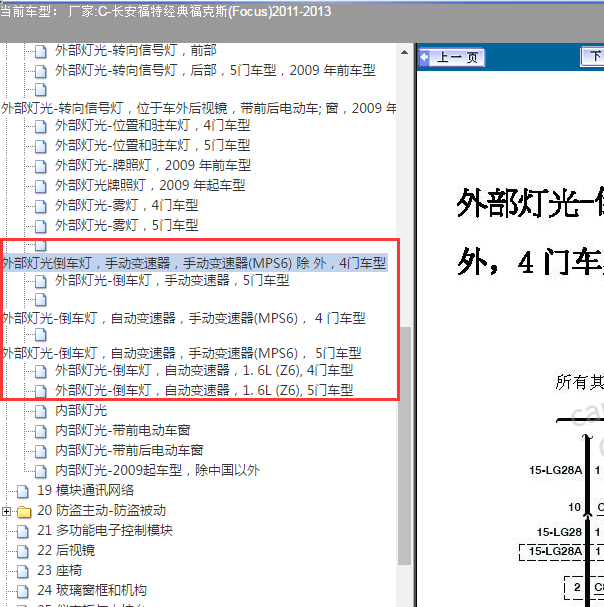Click page icon beside 外部灯光-牌照灯，2009 年前车型

pyautogui.click(x=41, y=166)
